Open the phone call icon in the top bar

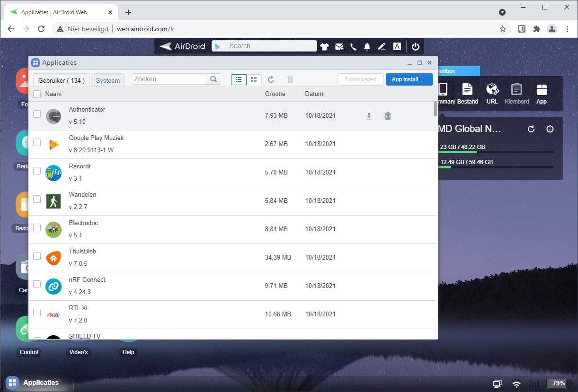[353, 46]
